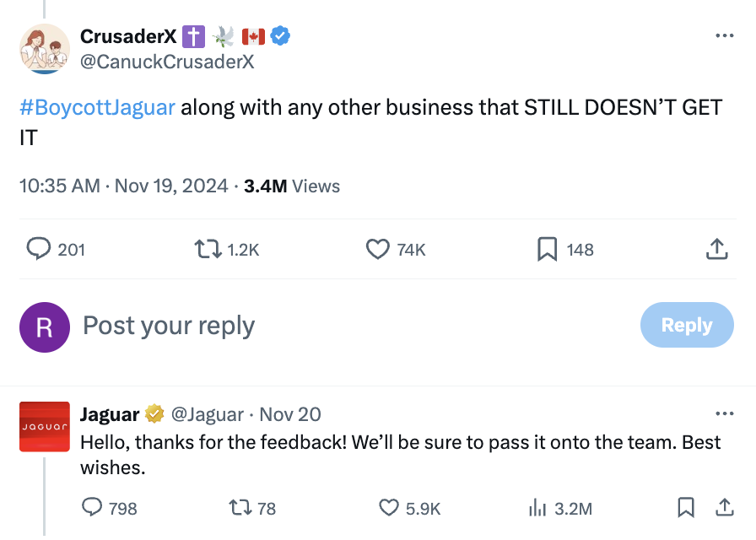Open CrusaderX's profile picture

[x=44, y=48]
